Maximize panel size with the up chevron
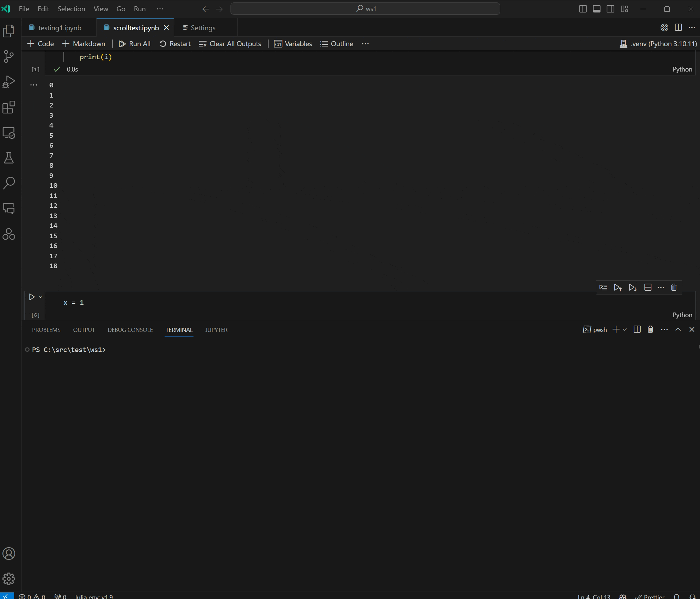 click(678, 329)
